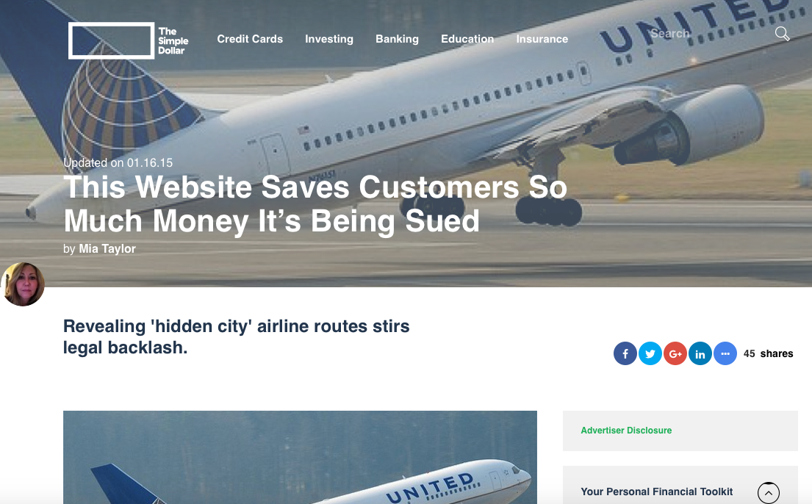
Task: Open more sharing options ellipsis icon
Action: [x=725, y=354]
